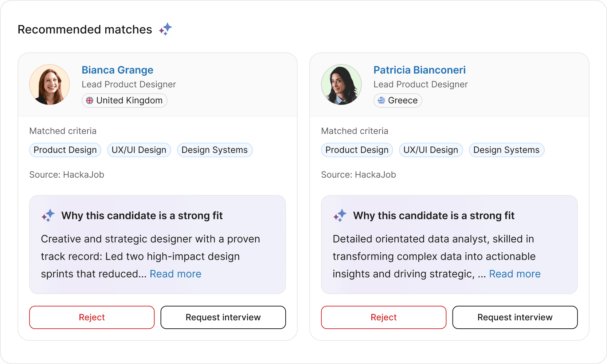Click the AI sparkle icon in Bianca's fit summary
Screen dimensions: 607x364
click(x=48, y=215)
